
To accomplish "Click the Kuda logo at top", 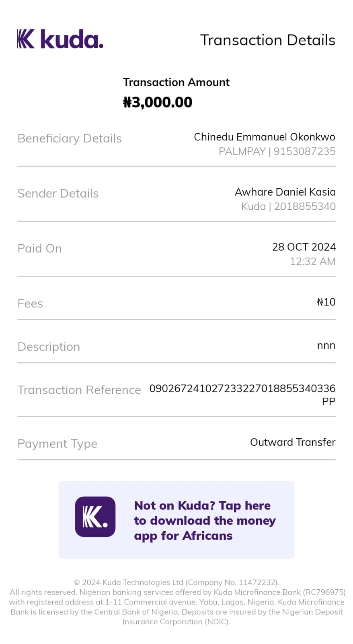I will pos(60,39).
